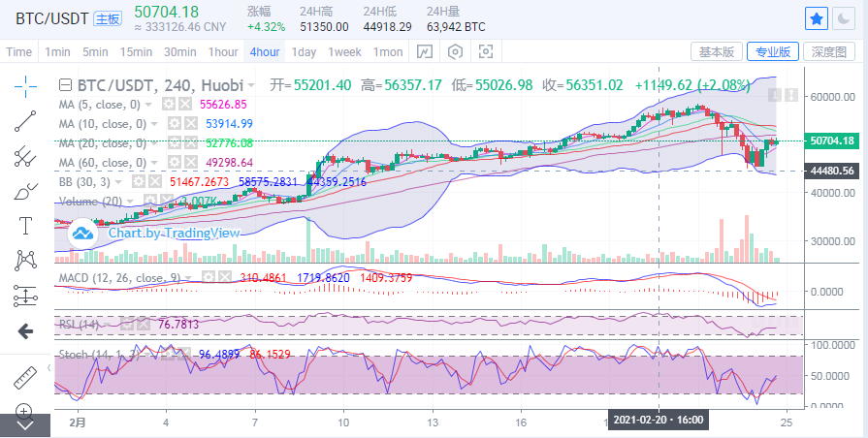Image resolution: width=868 pixels, height=438 pixels.
Task: Remove the Volume (20) indicator
Action: tap(166, 202)
